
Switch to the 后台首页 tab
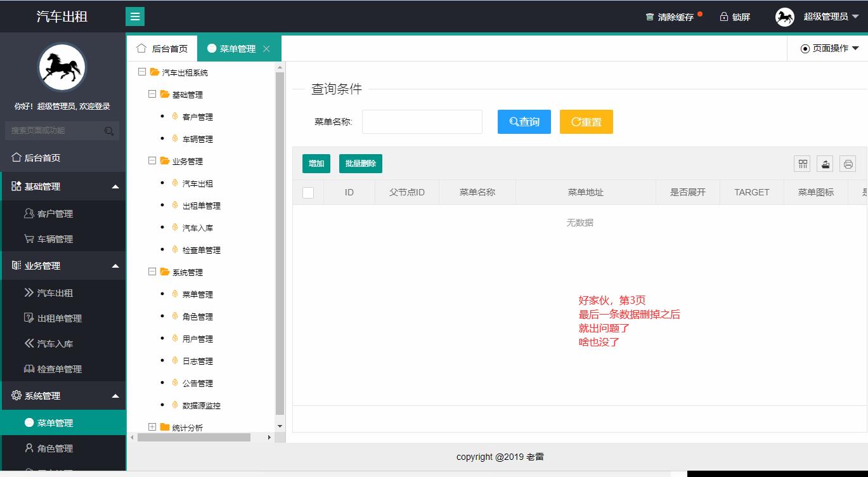pyautogui.click(x=162, y=49)
